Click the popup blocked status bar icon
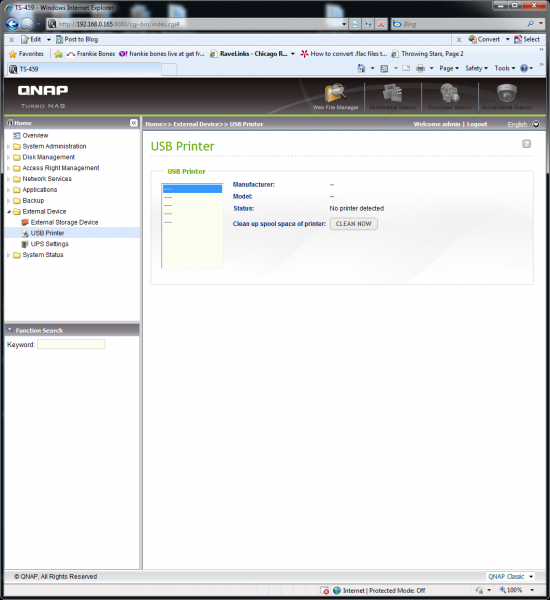Viewport: 550px width, 600px height. pos(325,590)
